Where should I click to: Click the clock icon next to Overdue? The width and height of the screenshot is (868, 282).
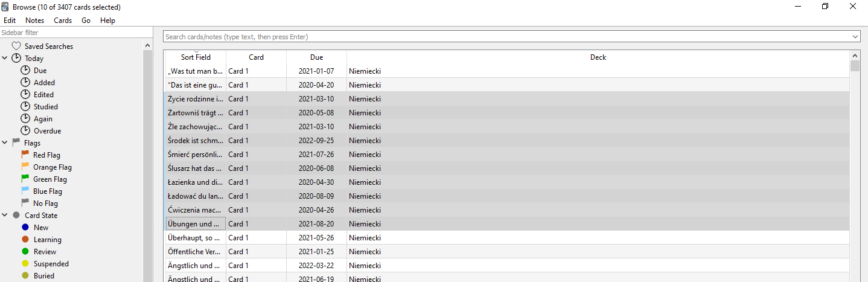(25, 130)
